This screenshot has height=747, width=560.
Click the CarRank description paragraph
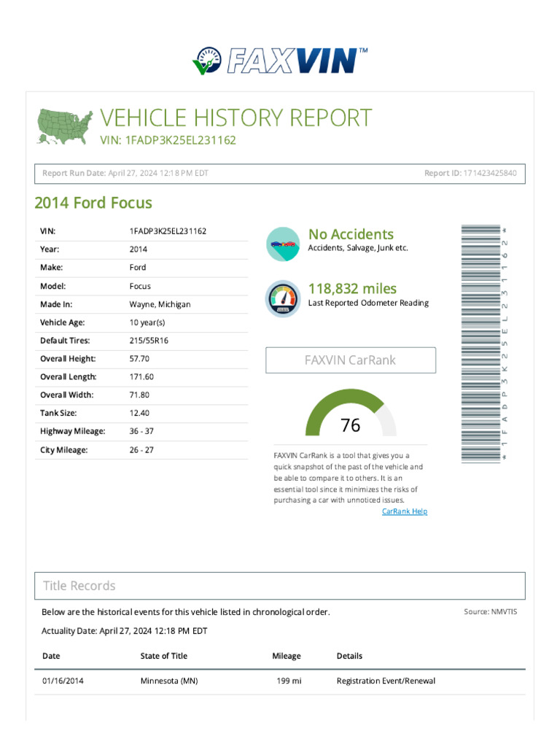pos(348,478)
